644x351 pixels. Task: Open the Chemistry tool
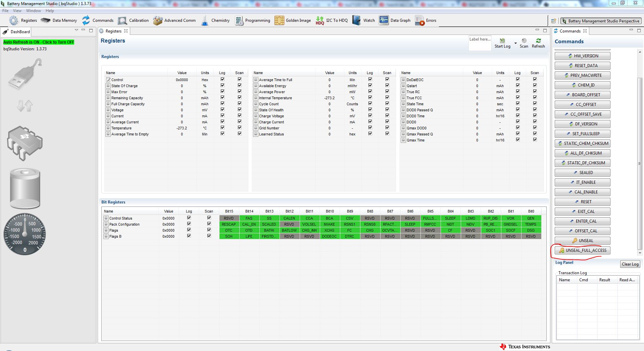click(215, 20)
